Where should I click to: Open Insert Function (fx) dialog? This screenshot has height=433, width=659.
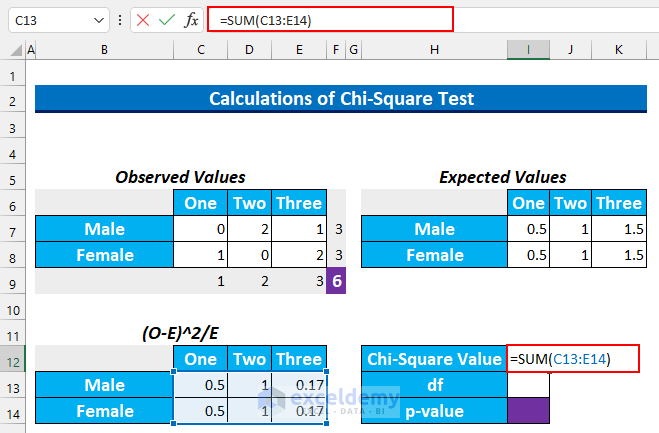(191, 20)
